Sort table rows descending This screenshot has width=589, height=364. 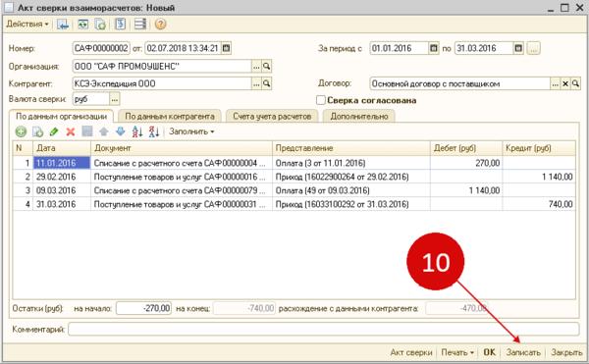154,131
